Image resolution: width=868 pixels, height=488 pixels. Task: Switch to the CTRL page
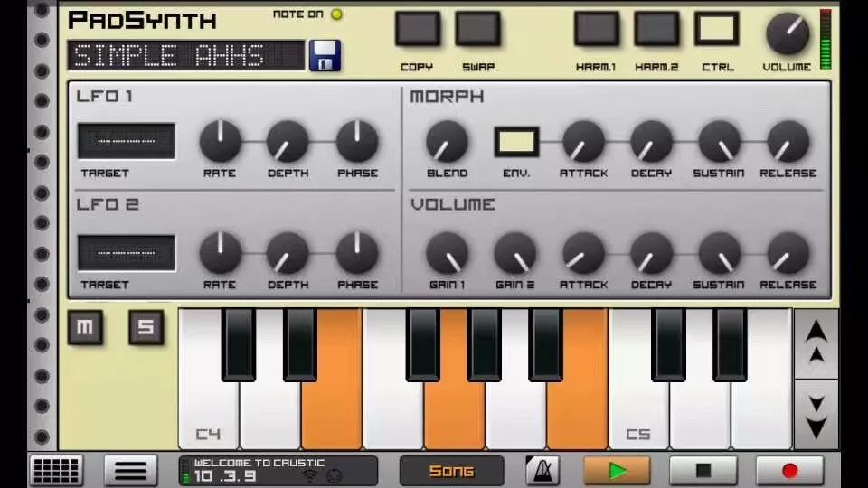click(x=716, y=29)
